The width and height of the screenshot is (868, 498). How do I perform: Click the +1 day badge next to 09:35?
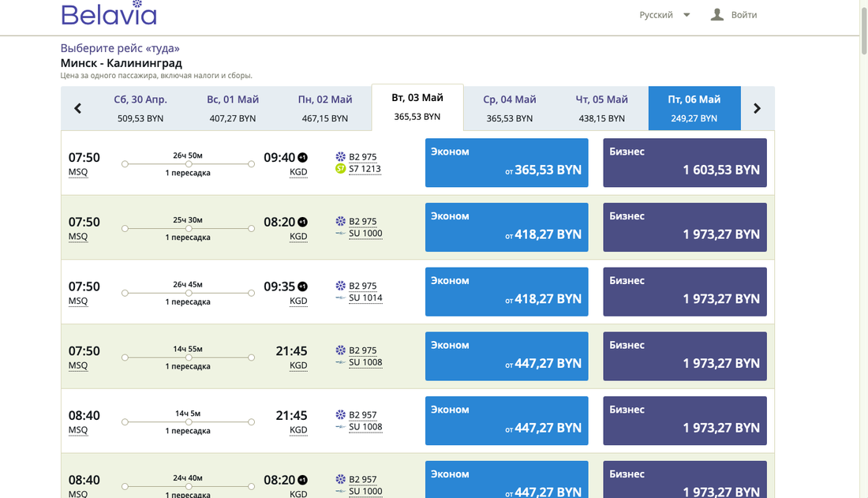tap(302, 286)
